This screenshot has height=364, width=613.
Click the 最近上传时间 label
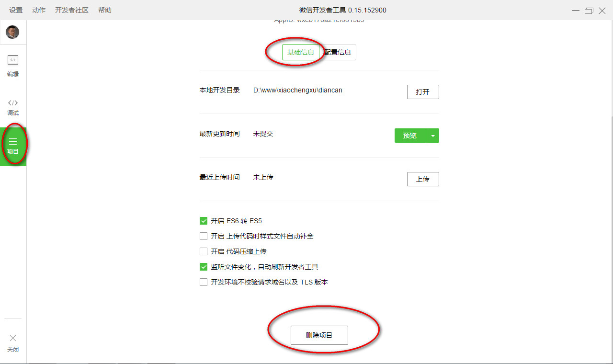click(x=219, y=177)
